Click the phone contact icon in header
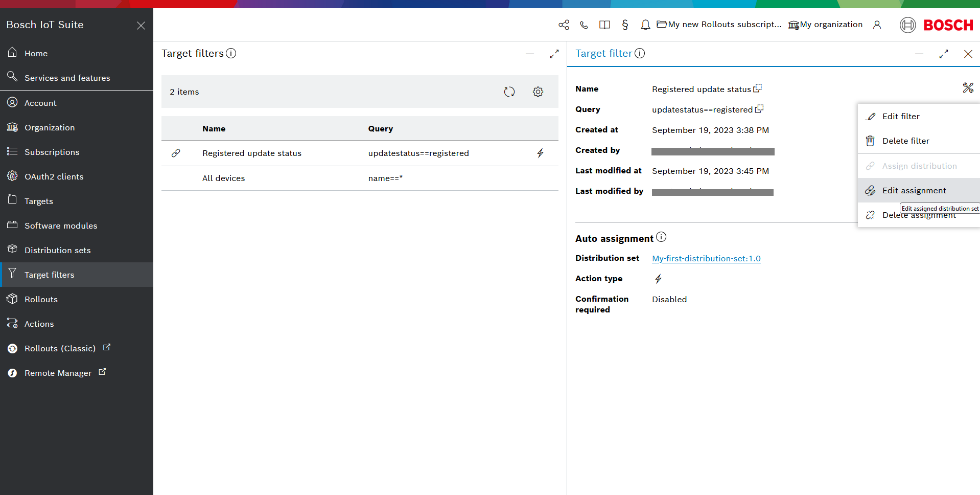This screenshot has width=980, height=495. (x=584, y=25)
